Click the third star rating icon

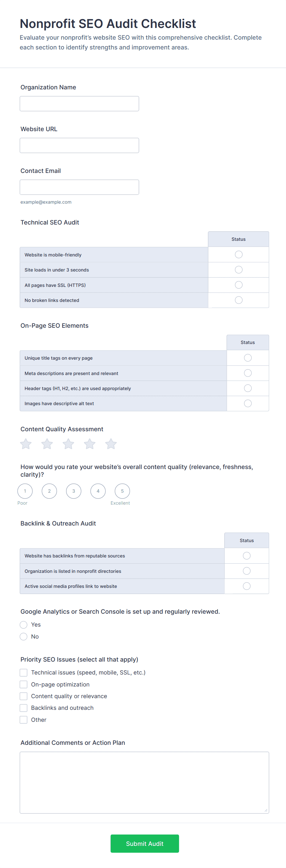68,444
